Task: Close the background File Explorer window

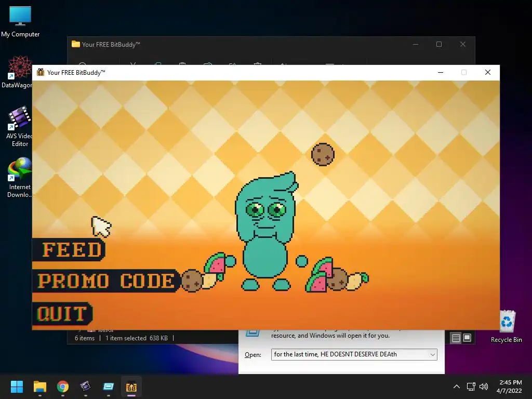Action: (x=463, y=45)
